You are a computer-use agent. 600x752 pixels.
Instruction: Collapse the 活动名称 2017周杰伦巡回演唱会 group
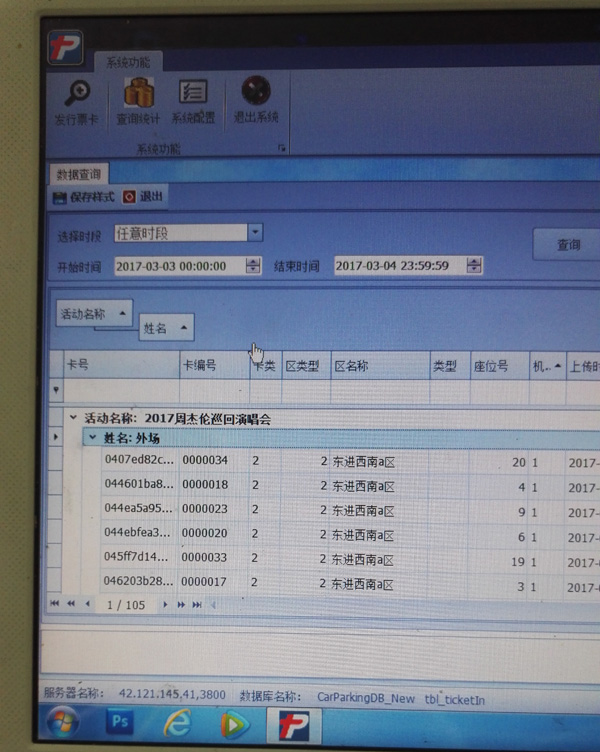click(x=73, y=418)
